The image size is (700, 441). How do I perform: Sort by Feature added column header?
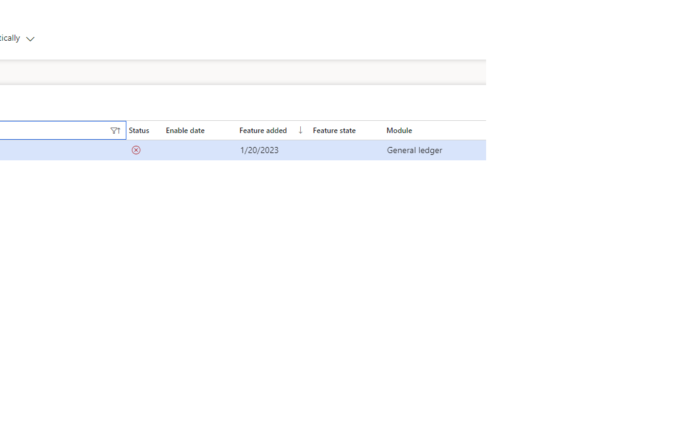click(x=263, y=130)
